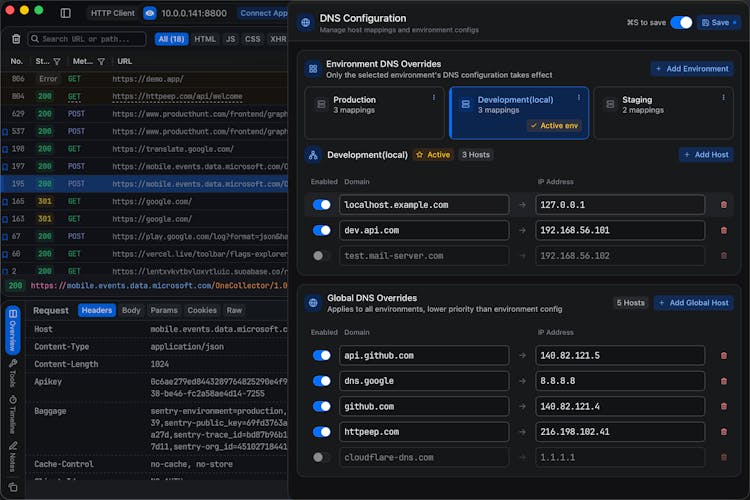Screen dimensions: 750x500
Task: Open the Staging environment more options
Action: (x=722, y=98)
